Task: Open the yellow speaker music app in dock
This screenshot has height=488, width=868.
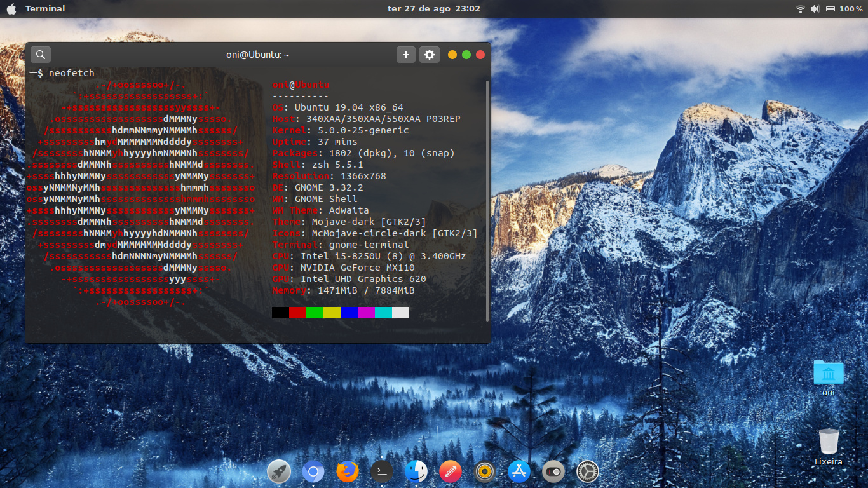Action: coord(485,472)
